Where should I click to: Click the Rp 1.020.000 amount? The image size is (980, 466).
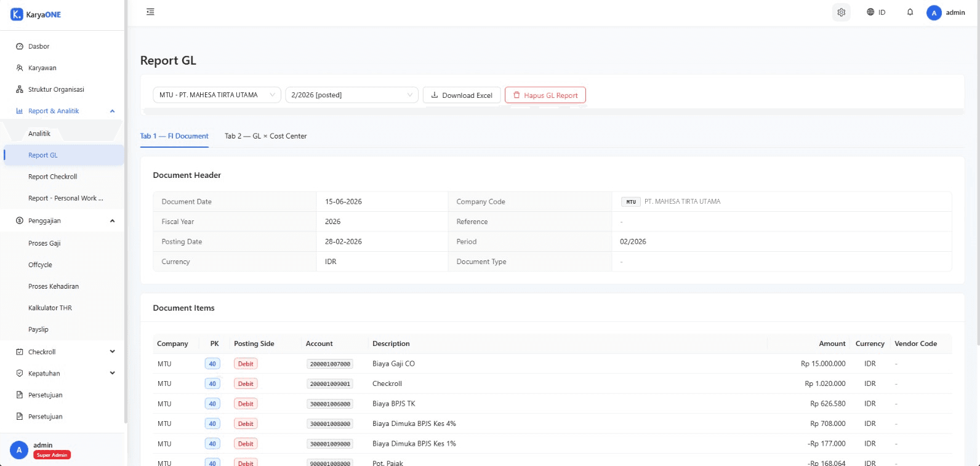(825, 384)
